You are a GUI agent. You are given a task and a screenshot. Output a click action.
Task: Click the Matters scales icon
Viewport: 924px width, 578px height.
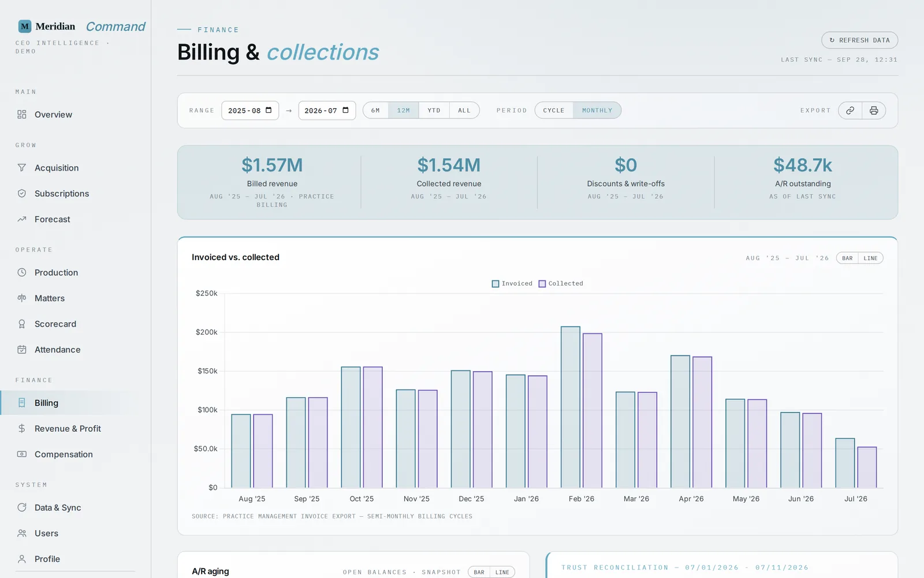click(22, 298)
